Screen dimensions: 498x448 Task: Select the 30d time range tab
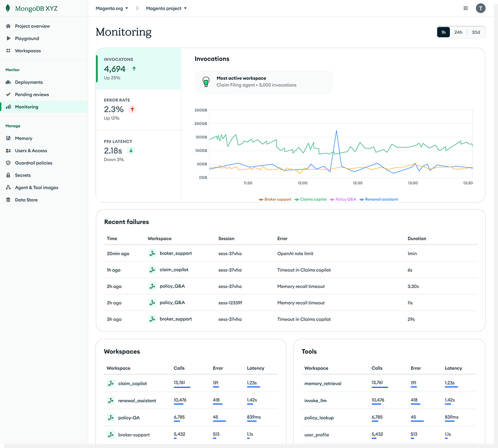[476, 32]
